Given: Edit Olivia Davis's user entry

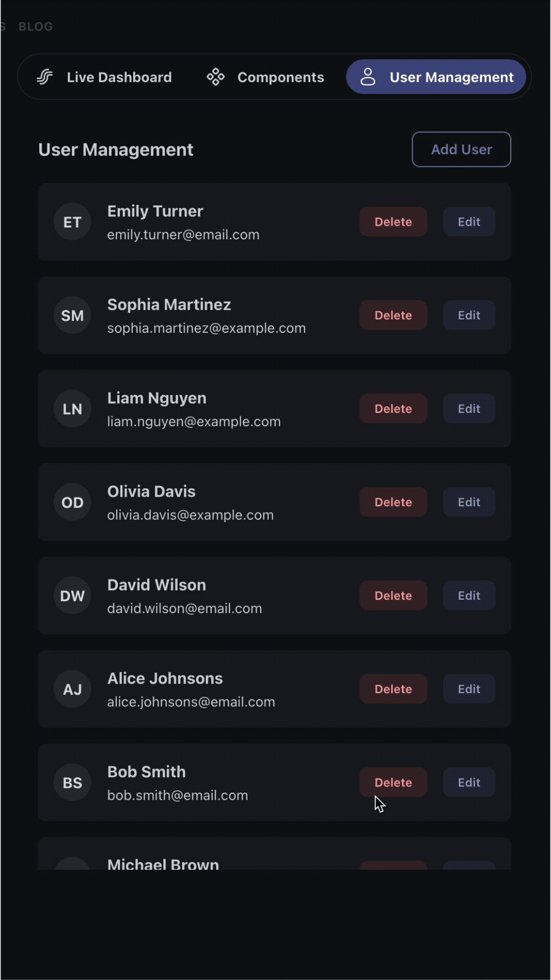Looking at the screenshot, I should click(469, 502).
